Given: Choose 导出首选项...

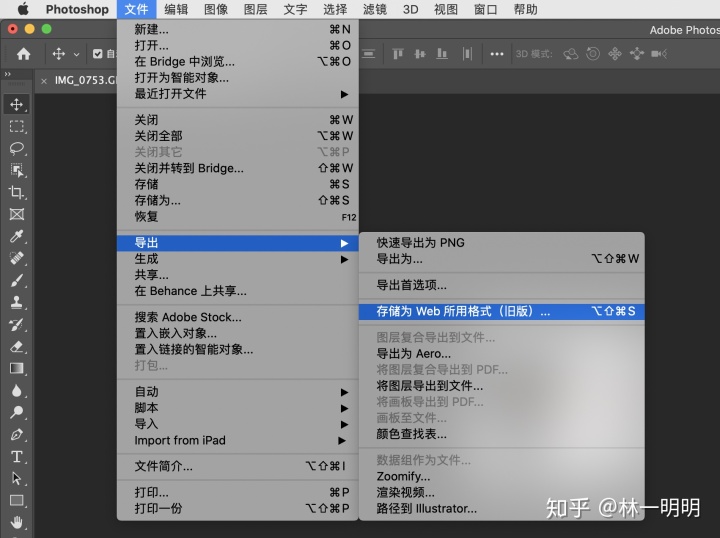Looking at the screenshot, I should [501, 285].
